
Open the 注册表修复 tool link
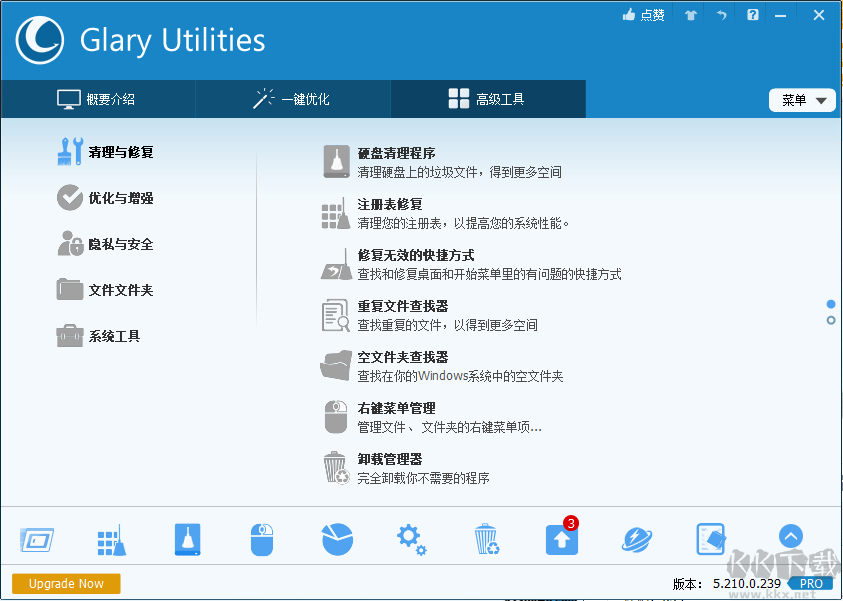click(390, 204)
